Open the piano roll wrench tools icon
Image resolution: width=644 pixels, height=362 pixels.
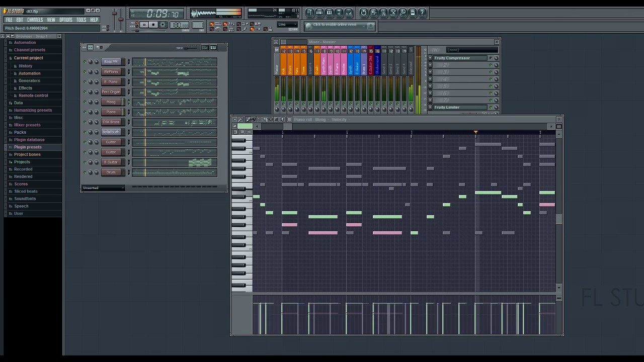coord(240,120)
